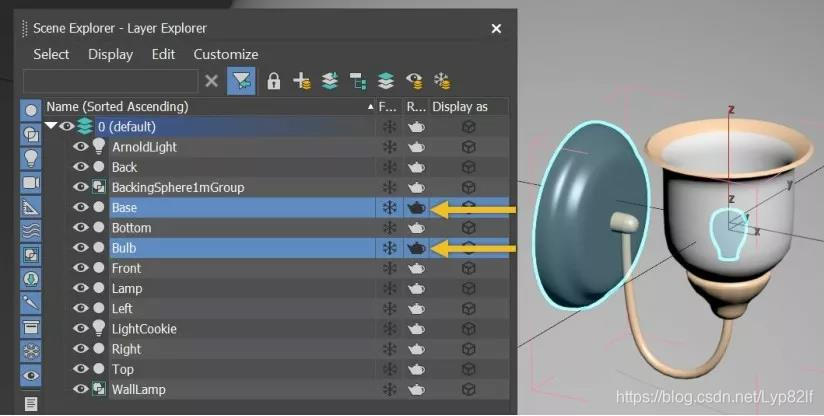824x416 pixels.
Task: Toggle display lights filter bulb icon
Action: pos(31,158)
